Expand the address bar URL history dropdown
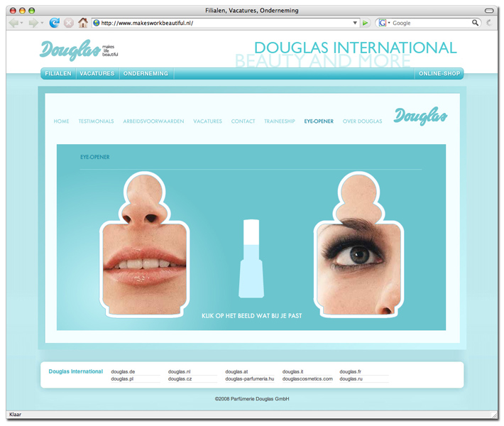Viewport: 504px width, 426px height. [x=355, y=23]
